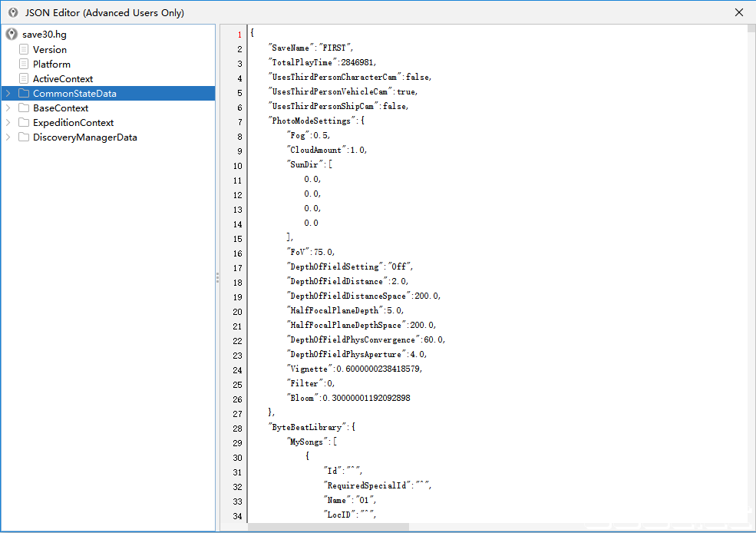The height and width of the screenshot is (533, 756).
Task: Click the "LocID":"^" line
Action: pos(350,515)
